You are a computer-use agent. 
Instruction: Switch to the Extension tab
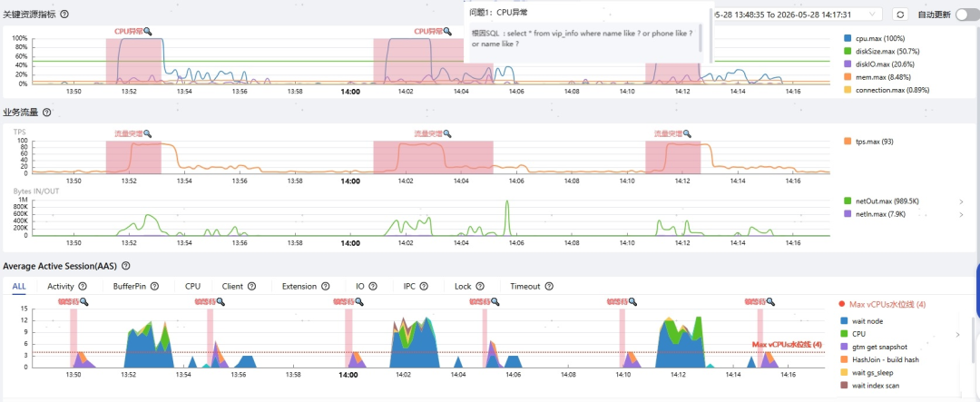point(299,287)
